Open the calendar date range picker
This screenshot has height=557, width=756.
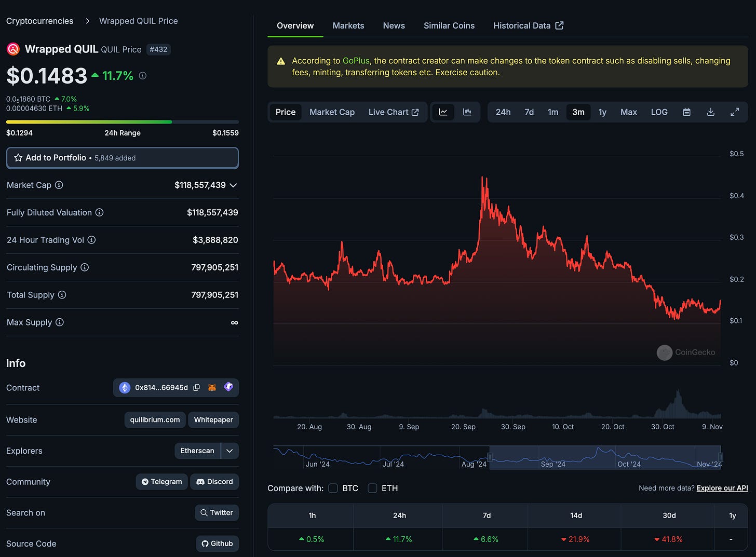point(686,112)
